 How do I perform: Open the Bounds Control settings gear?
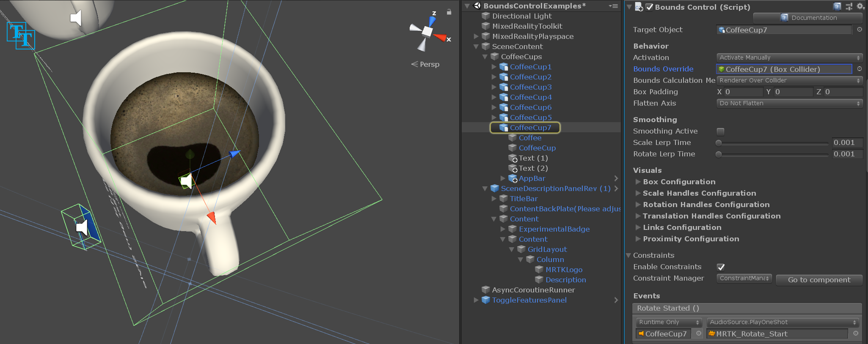[860, 6]
